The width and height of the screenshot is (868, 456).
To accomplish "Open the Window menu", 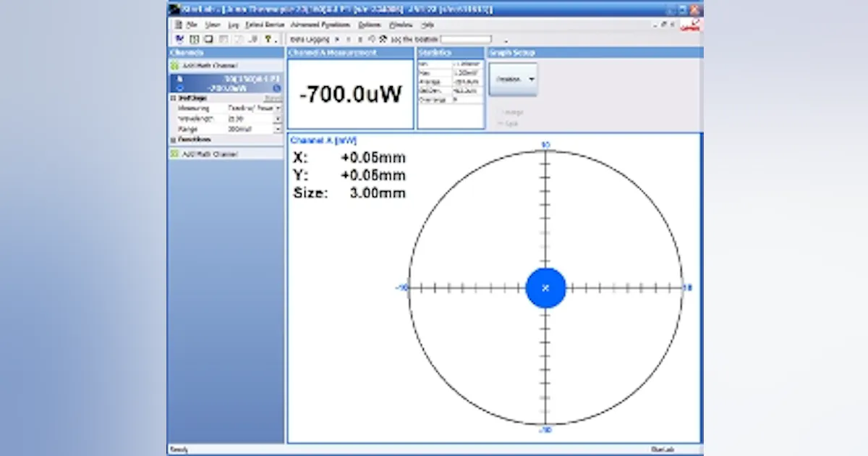I will coord(401,25).
